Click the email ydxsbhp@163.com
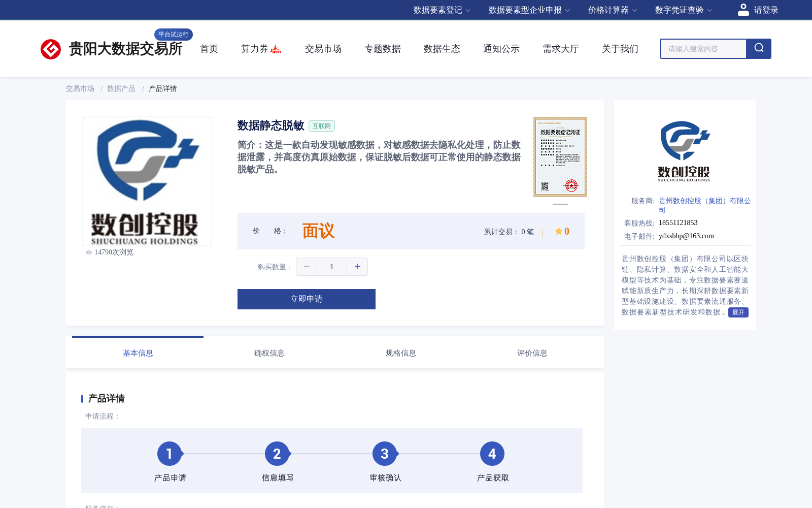 pyautogui.click(x=686, y=236)
